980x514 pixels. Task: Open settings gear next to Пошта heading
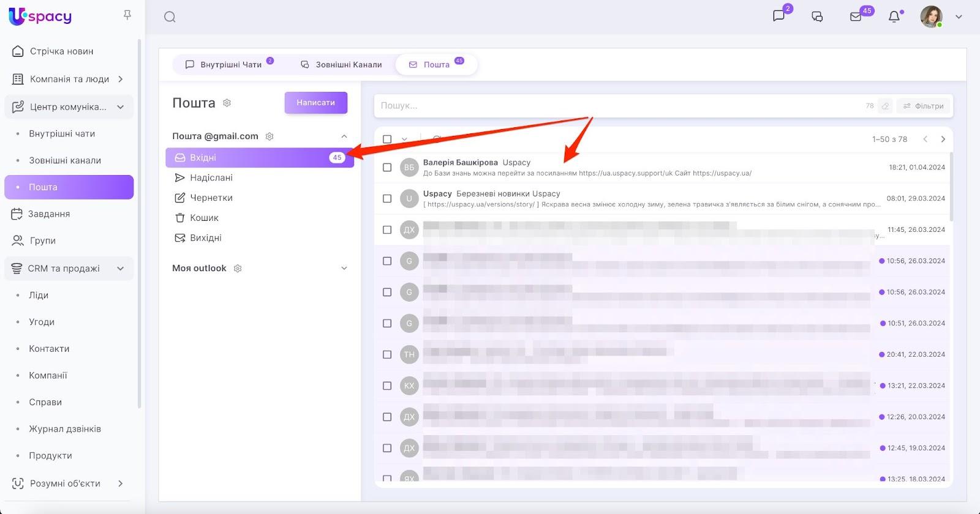(x=227, y=103)
